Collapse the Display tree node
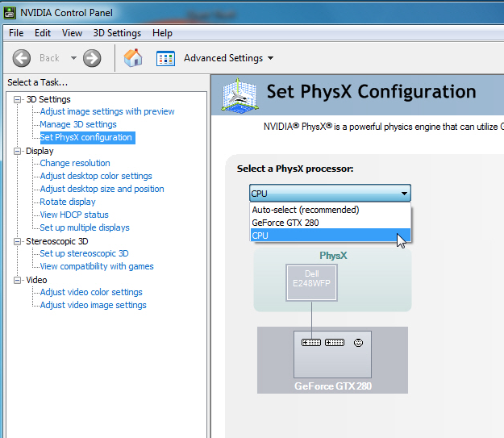The height and width of the screenshot is (438, 504). (x=18, y=151)
